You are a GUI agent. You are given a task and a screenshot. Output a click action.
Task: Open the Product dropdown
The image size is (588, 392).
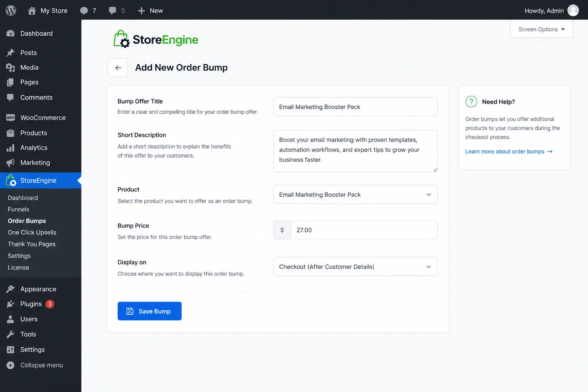click(x=355, y=194)
